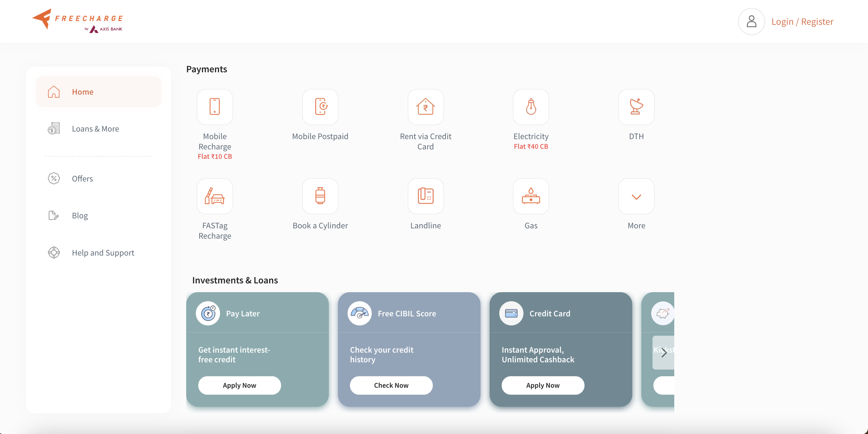This screenshot has height=434, width=868.
Task: Select Rent via Credit Card house icon
Action: (426, 107)
